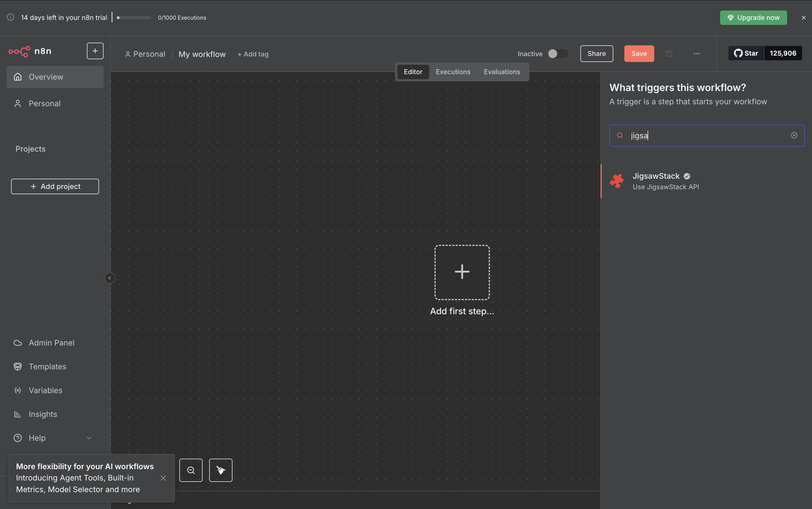812x509 pixels.
Task: Toggle the Inactive workflow switch
Action: [x=557, y=53]
